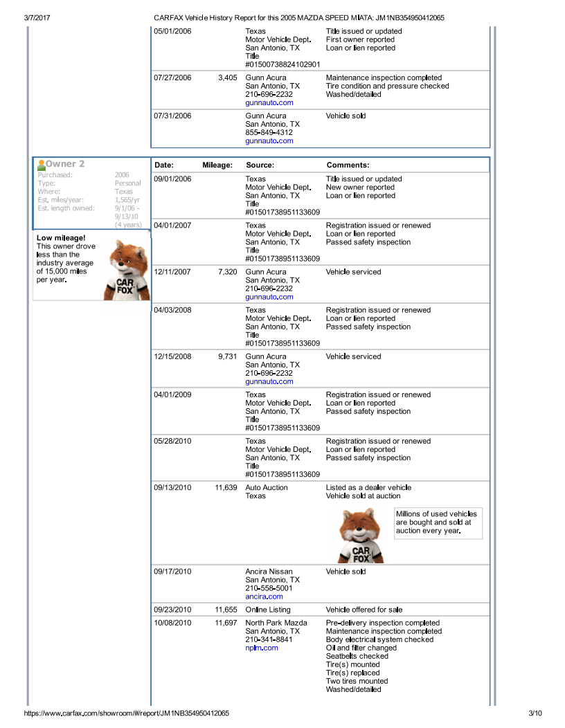The image size is (565, 728).
Task: Open the nplm.com link
Action: [x=262, y=647]
